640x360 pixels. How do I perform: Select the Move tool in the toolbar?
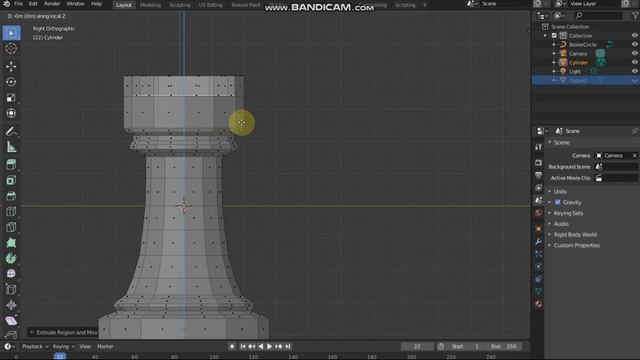(11, 66)
